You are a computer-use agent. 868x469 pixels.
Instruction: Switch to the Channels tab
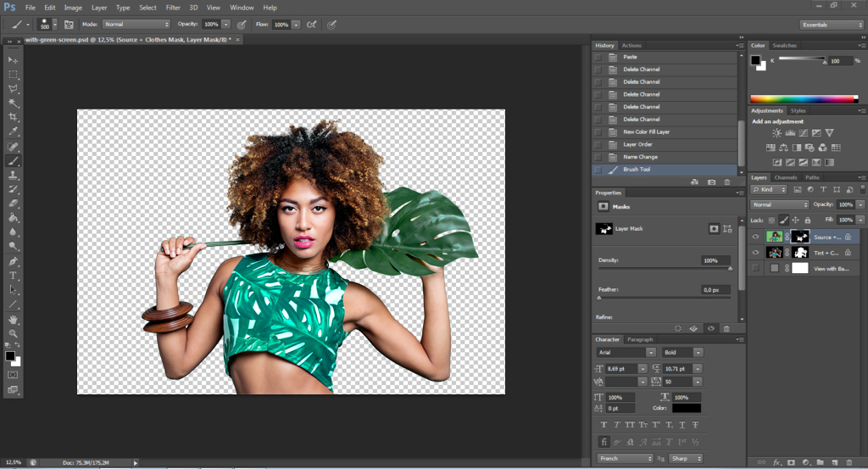[786, 178]
